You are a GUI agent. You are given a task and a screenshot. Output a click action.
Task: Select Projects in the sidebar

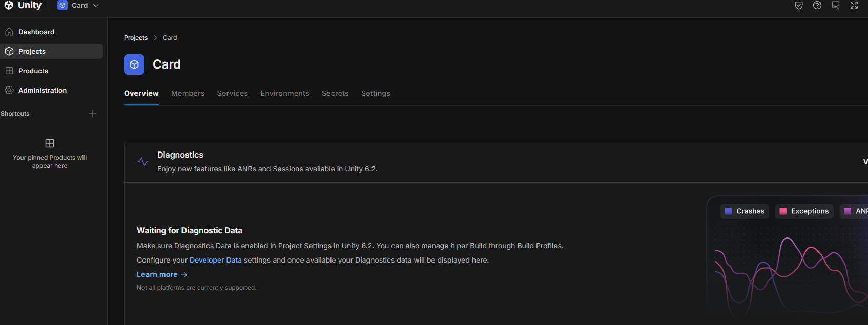coord(51,51)
